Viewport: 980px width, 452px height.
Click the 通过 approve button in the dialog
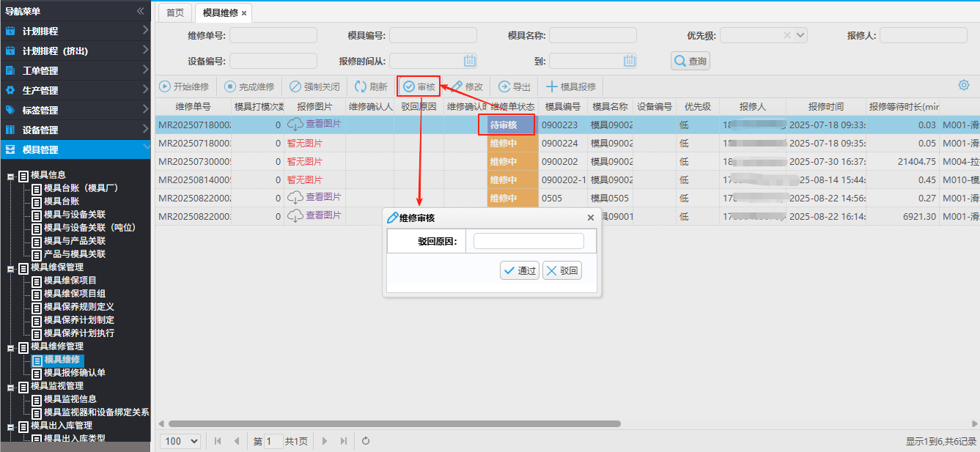click(x=520, y=271)
